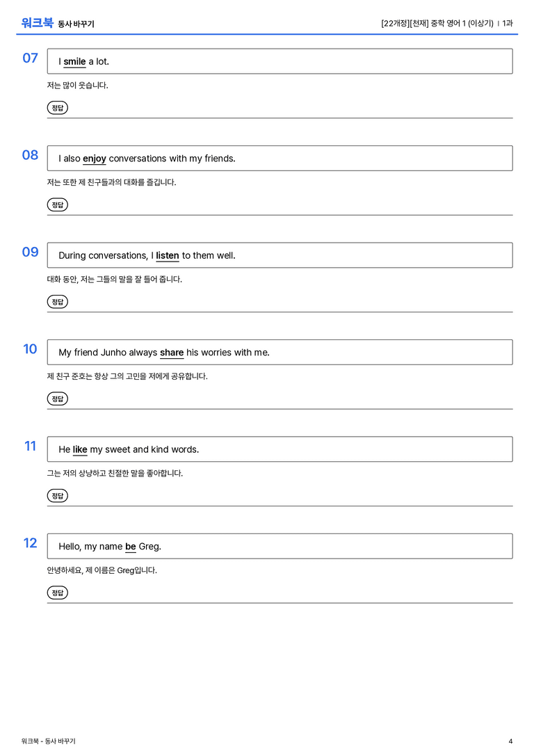534x756 pixels.
Task: Click the 정답 badge under question 11
Action: click(57, 495)
